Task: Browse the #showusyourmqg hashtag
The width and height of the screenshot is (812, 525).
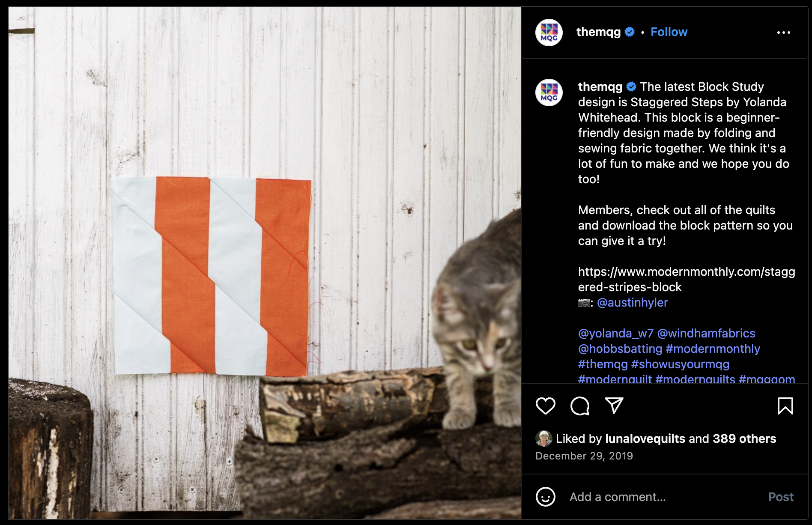Action: tap(680, 364)
